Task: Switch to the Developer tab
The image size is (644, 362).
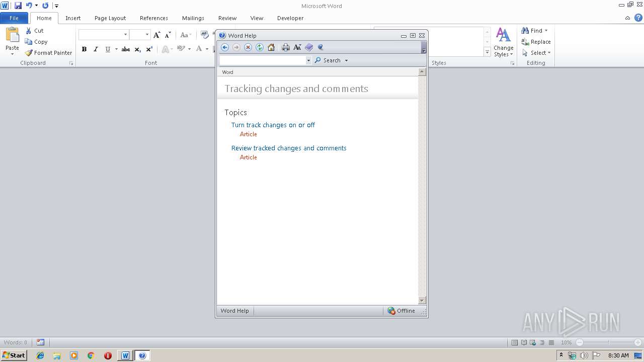Action: click(x=290, y=18)
